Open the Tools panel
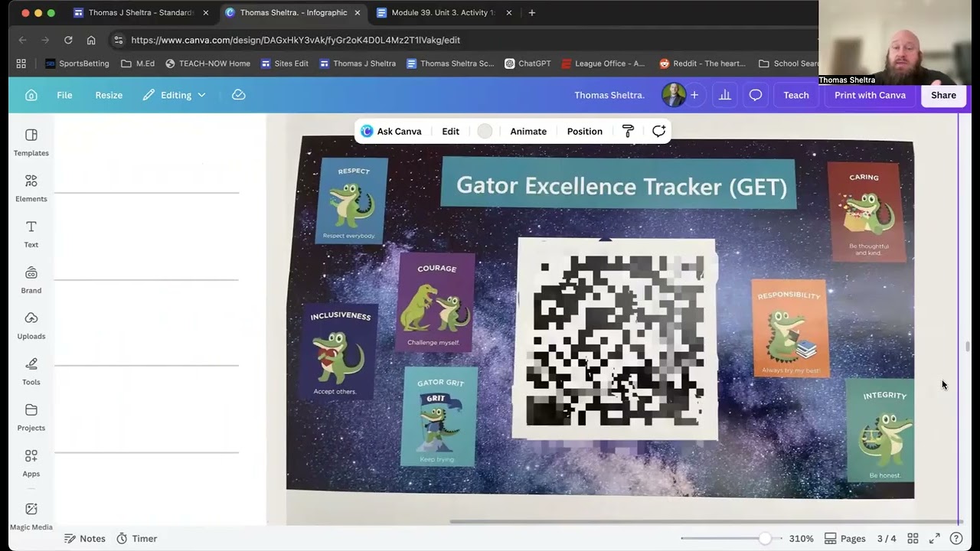Screen dimensions: 980x551 click(x=31, y=372)
